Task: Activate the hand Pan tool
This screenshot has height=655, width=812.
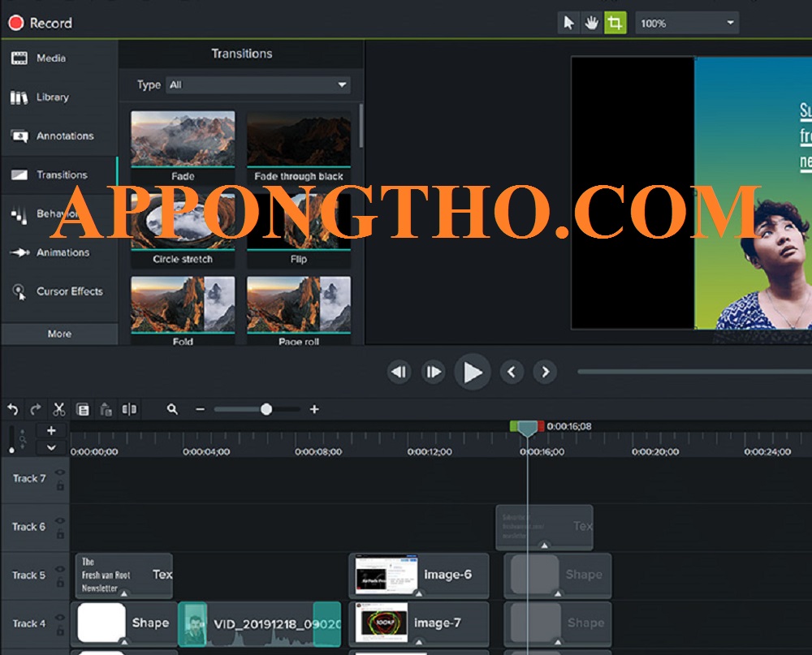Action: [x=591, y=23]
